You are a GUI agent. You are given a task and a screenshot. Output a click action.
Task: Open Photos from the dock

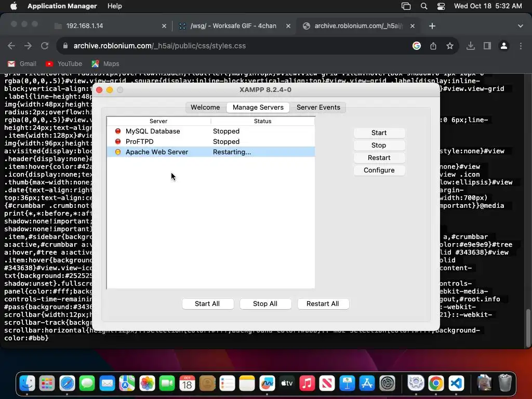pos(147,383)
